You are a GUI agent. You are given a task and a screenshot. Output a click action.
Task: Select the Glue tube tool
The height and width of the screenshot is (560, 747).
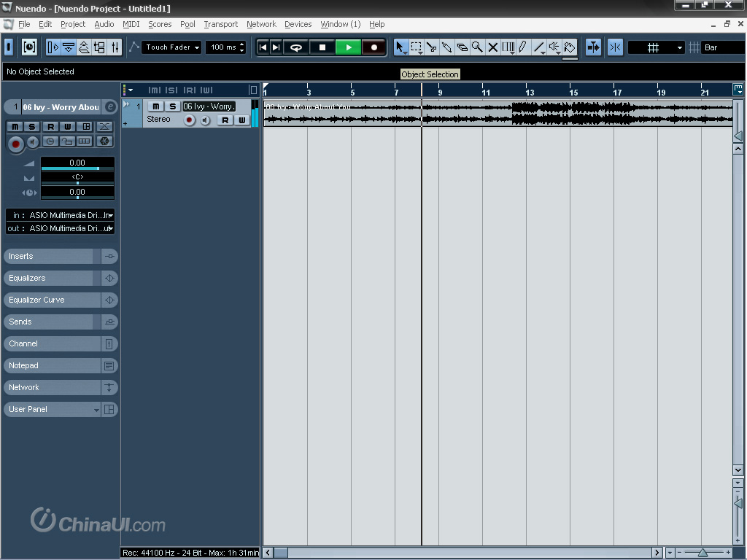tap(446, 47)
